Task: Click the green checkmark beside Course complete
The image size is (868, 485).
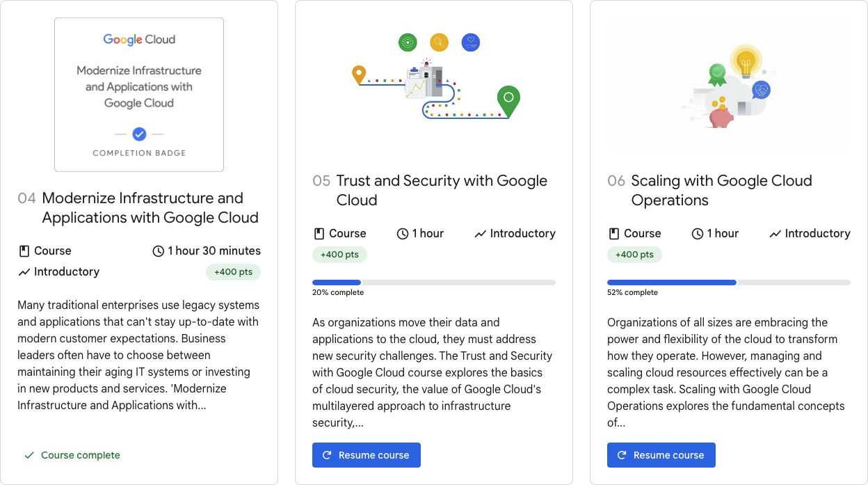Action: [x=29, y=455]
